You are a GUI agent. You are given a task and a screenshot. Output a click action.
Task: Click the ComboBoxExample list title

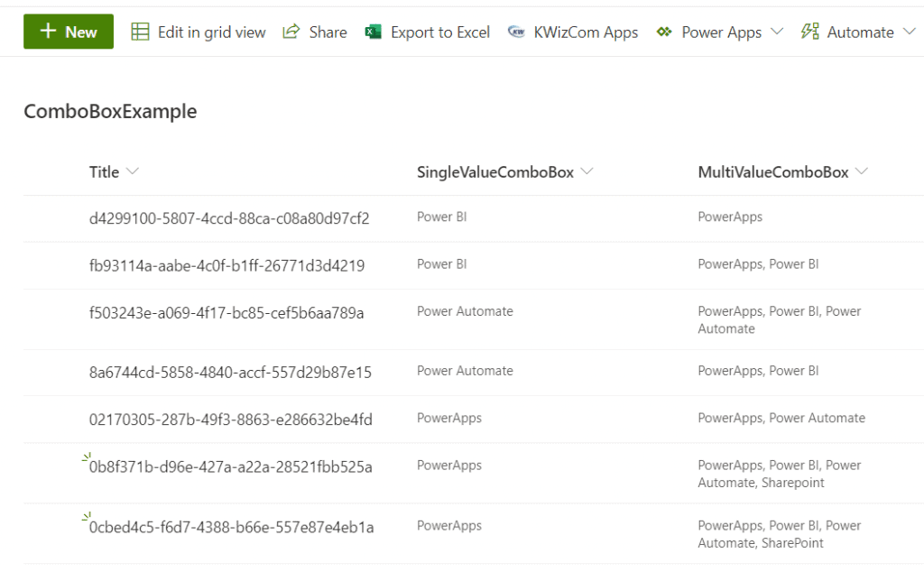pos(110,111)
